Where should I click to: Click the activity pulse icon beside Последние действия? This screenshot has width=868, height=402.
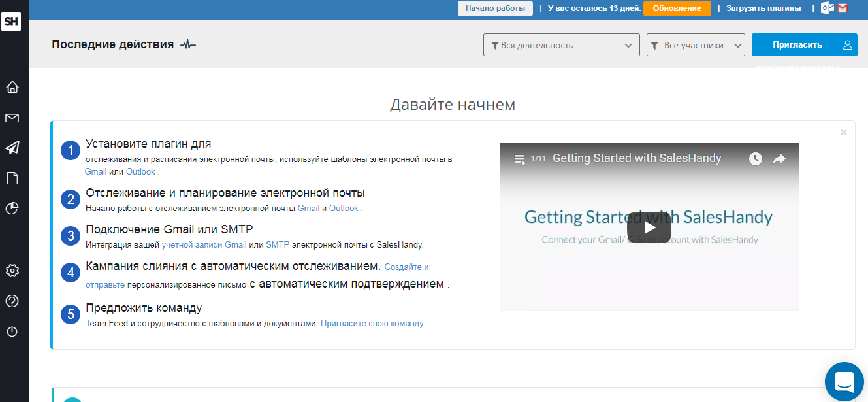[x=188, y=44]
